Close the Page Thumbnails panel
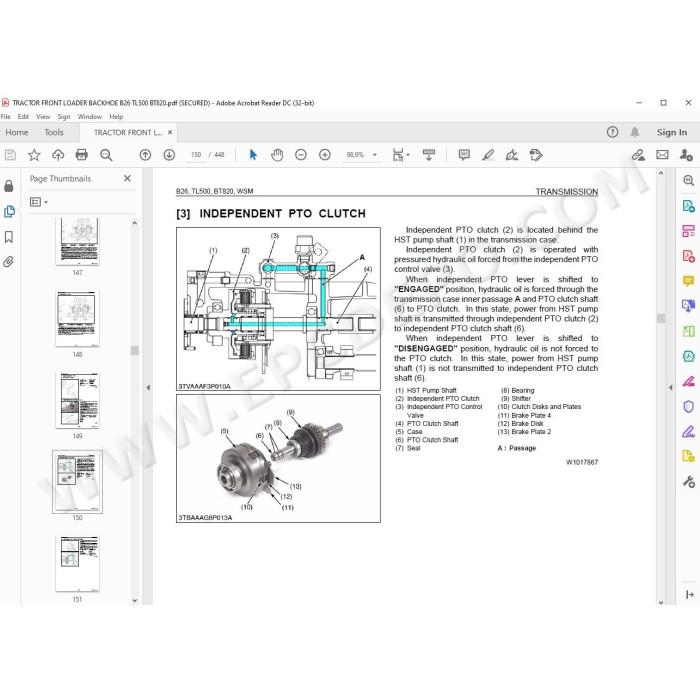 click(127, 179)
